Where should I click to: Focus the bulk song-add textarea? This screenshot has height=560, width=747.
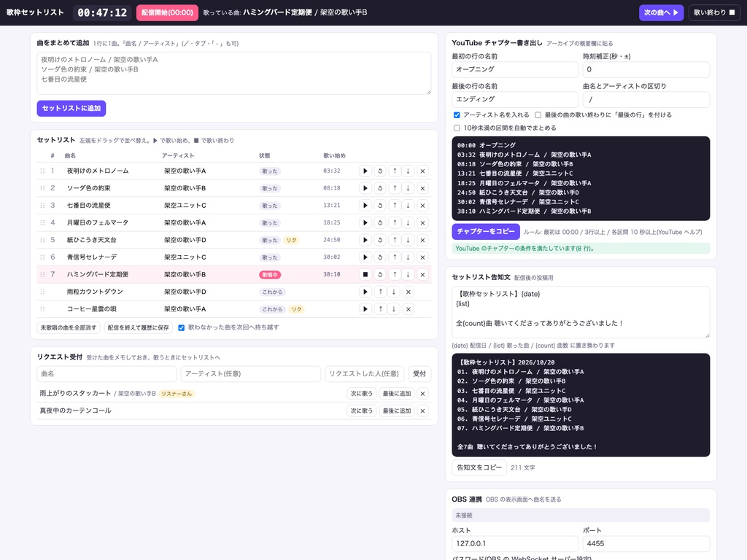click(234, 73)
